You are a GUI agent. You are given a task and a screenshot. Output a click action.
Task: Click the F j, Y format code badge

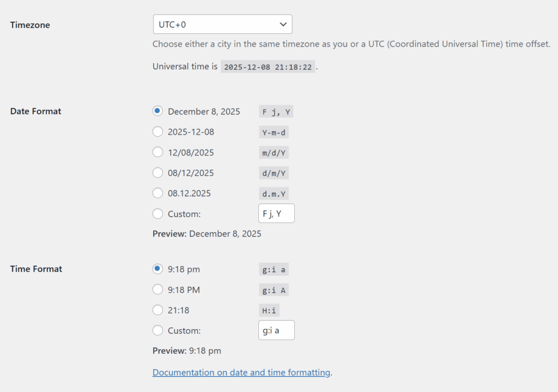275,111
